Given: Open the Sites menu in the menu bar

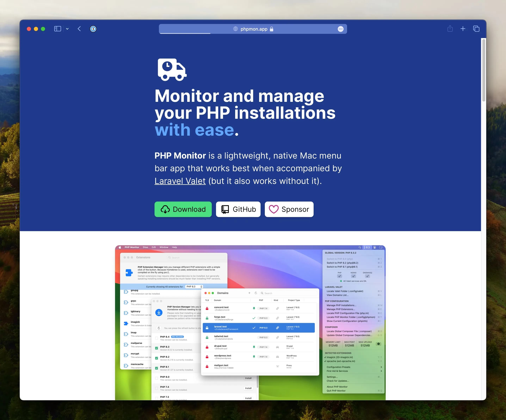Looking at the screenshot, I should tap(145, 247).
